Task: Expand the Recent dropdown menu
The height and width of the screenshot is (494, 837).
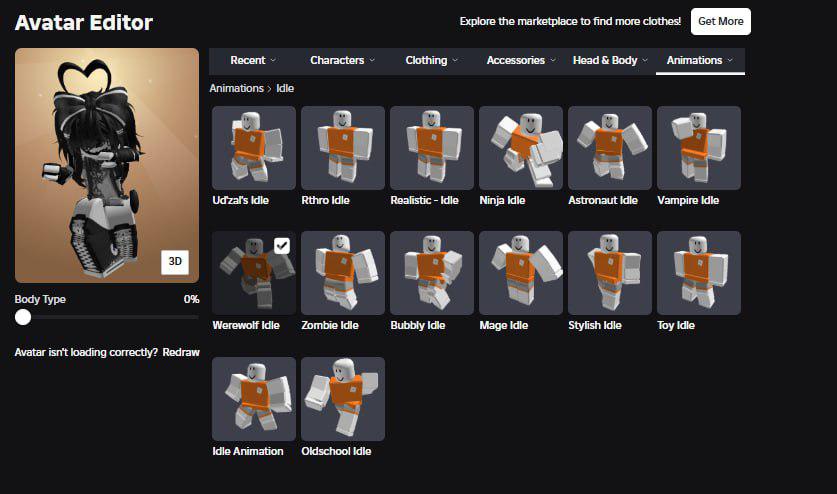Action: 253,61
